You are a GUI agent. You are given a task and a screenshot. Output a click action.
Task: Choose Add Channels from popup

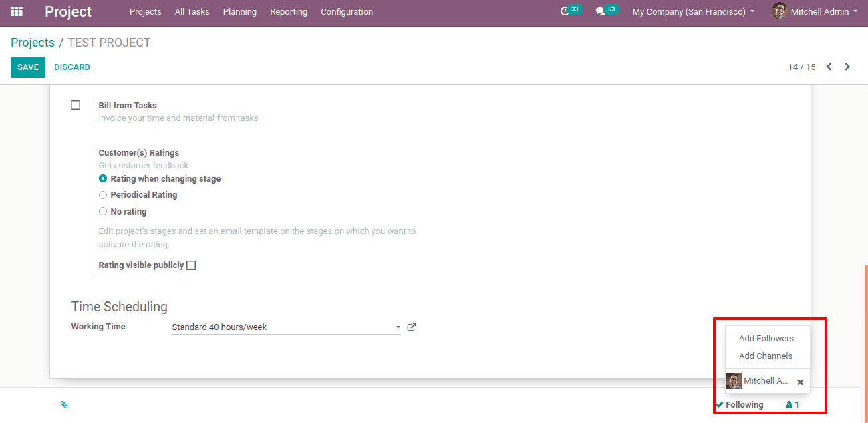[x=766, y=356]
